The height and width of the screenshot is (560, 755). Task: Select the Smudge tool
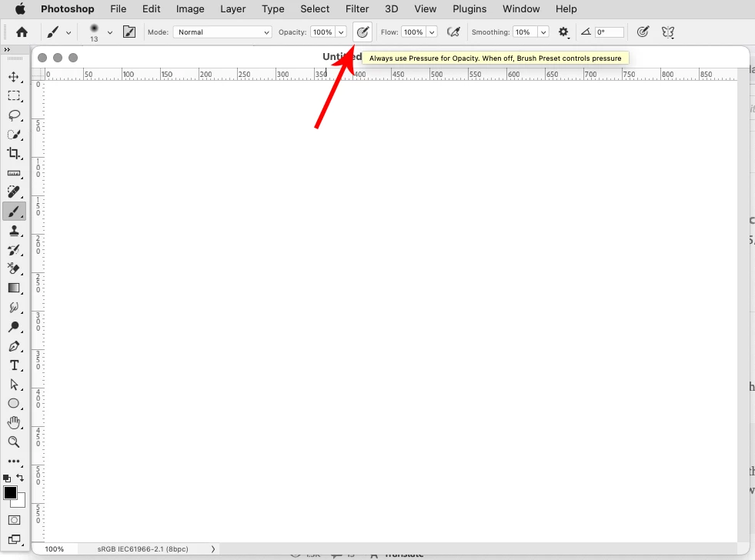point(14,308)
